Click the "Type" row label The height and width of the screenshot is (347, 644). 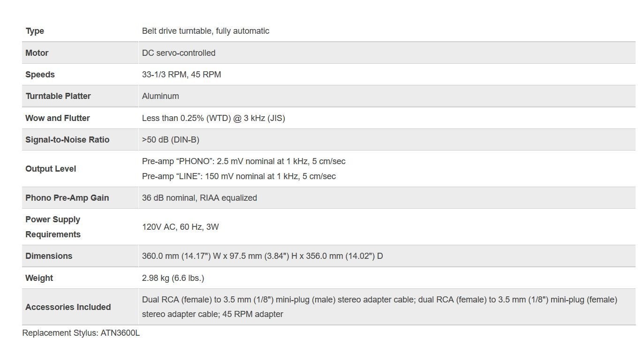[35, 31]
